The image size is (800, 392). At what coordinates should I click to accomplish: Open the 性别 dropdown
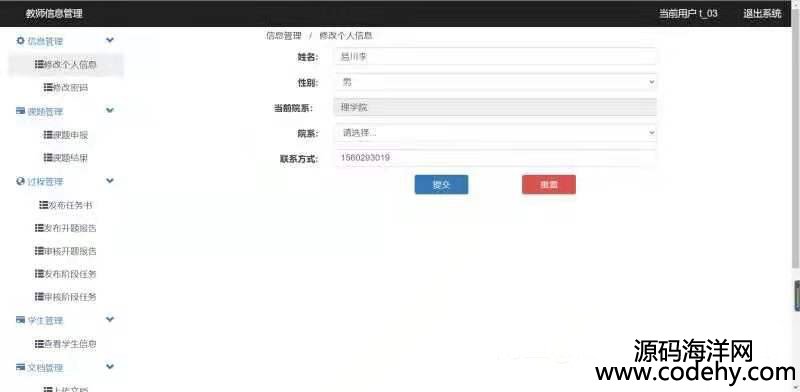point(495,82)
